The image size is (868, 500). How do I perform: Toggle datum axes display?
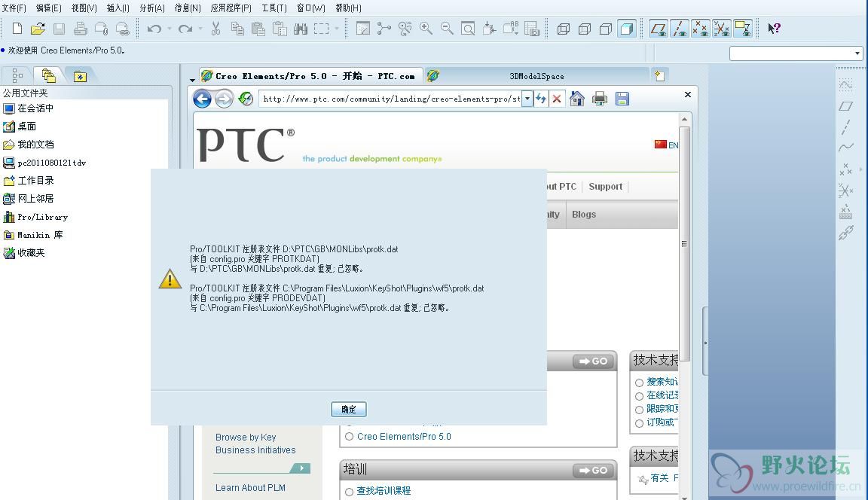(679, 29)
